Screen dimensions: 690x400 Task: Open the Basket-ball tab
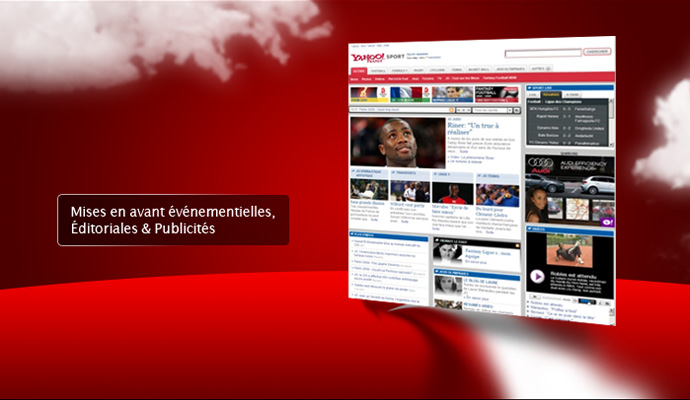point(479,70)
